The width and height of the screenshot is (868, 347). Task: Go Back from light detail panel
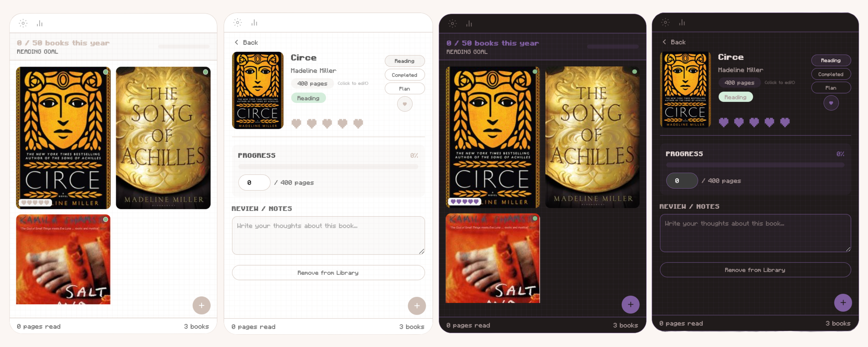[246, 42]
